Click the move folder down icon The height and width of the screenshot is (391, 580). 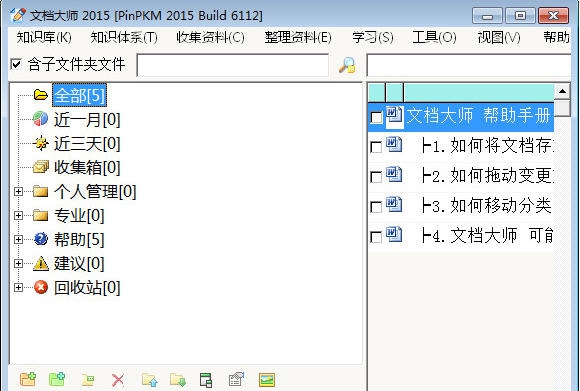(178, 380)
